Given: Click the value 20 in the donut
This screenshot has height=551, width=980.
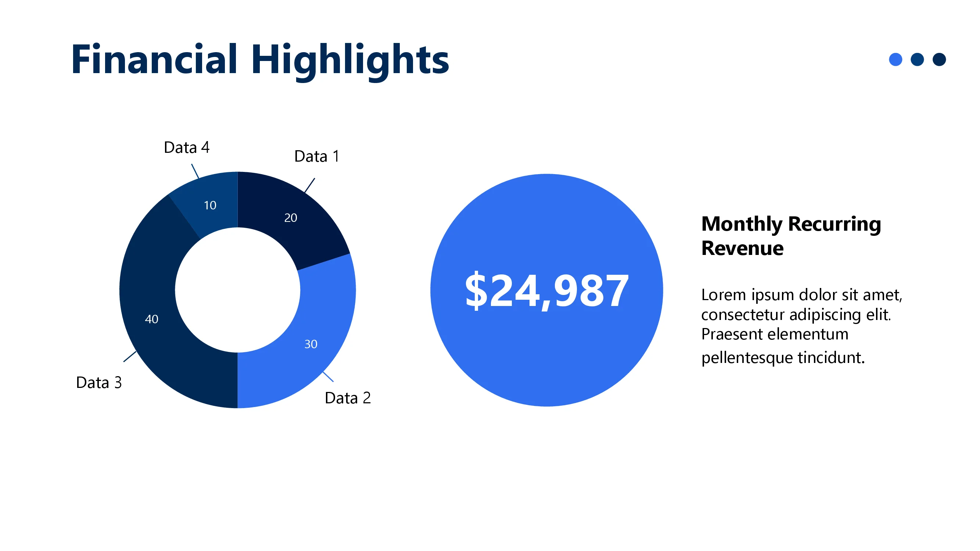Looking at the screenshot, I should pos(291,218).
